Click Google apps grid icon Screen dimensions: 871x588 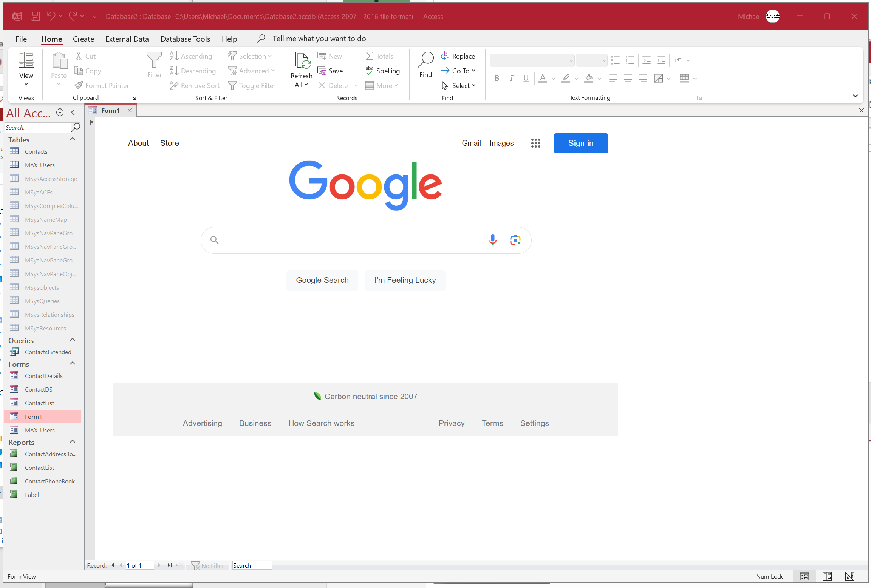pyautogui.click(x=535, y=143)
